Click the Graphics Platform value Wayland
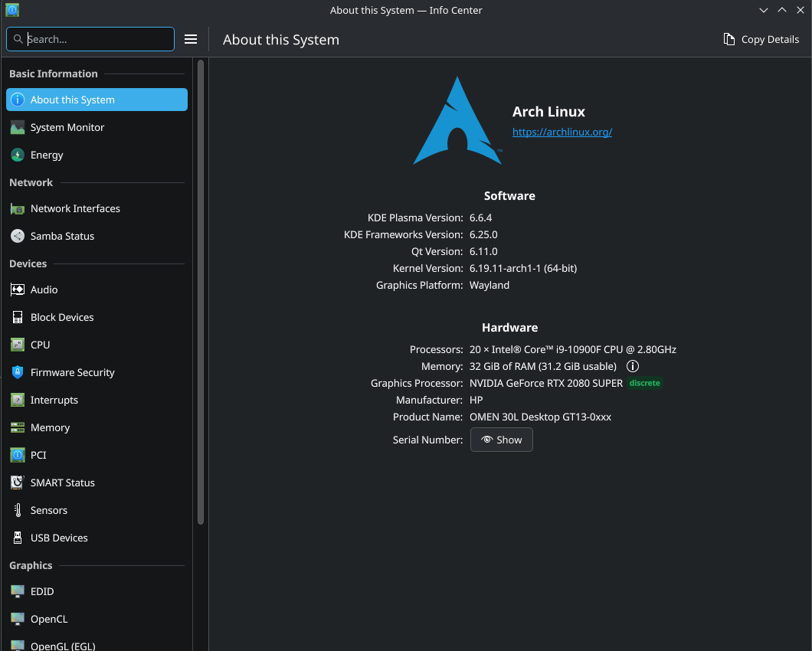812x651 pixels. (x=489, y=286)
